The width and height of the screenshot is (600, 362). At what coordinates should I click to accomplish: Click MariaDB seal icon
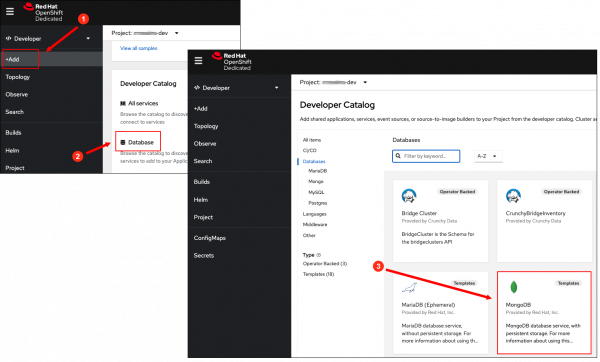(x=409, y=287)
